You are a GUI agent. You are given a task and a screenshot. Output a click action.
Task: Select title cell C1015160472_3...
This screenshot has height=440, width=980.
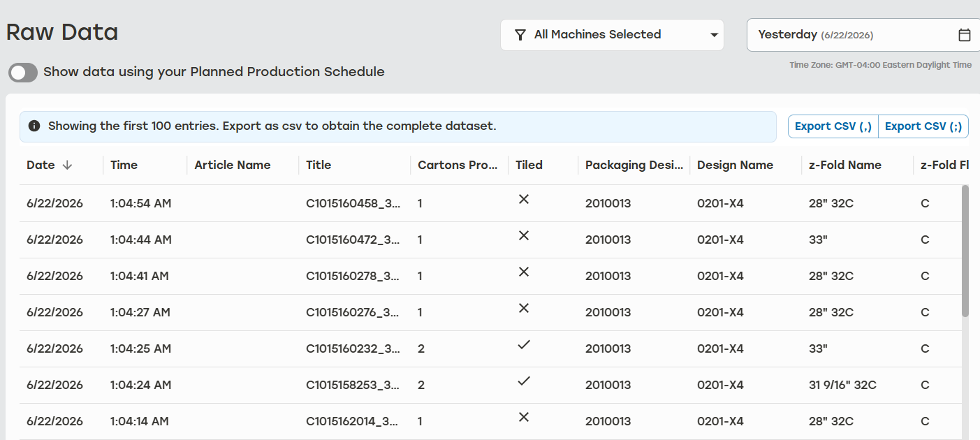353,240
